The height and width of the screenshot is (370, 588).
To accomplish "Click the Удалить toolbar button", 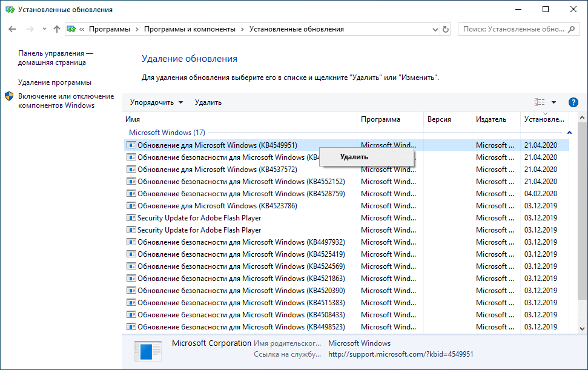I will pos(208,102).
